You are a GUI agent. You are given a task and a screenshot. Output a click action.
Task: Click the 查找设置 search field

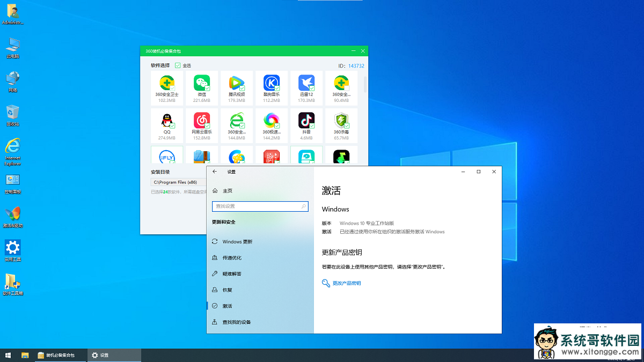coord(260,206)
